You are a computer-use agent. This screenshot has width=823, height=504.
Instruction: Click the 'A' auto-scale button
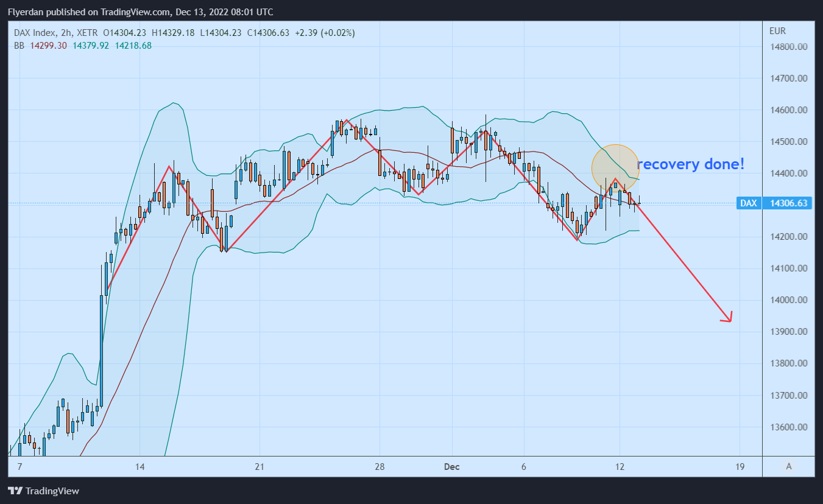789,467
